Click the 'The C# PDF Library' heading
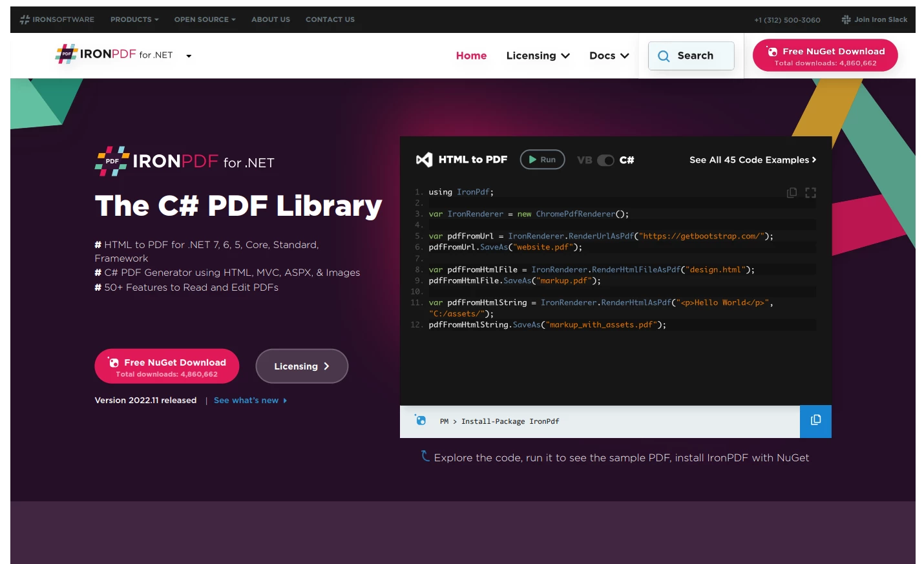This screenshot has width=924, height=564. [238, 206]
